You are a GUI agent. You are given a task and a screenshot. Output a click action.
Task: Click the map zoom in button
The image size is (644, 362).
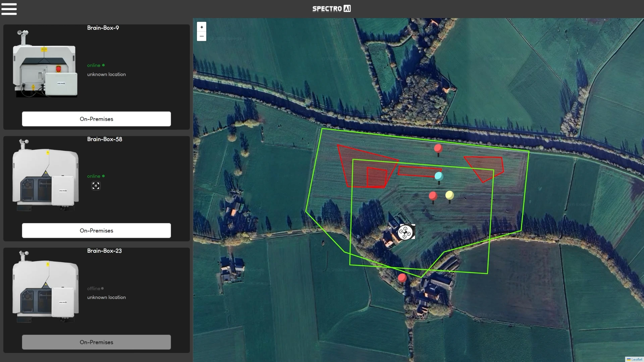(x=202, y=27)
